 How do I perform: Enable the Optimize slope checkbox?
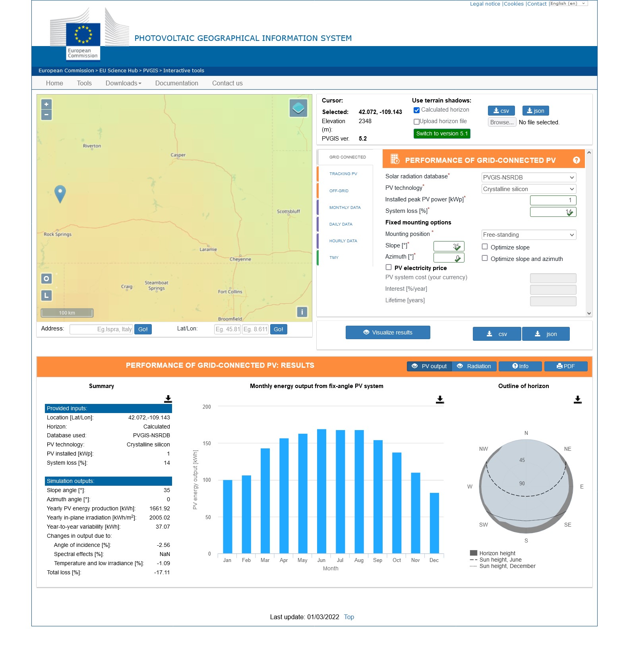pos(485,247)
